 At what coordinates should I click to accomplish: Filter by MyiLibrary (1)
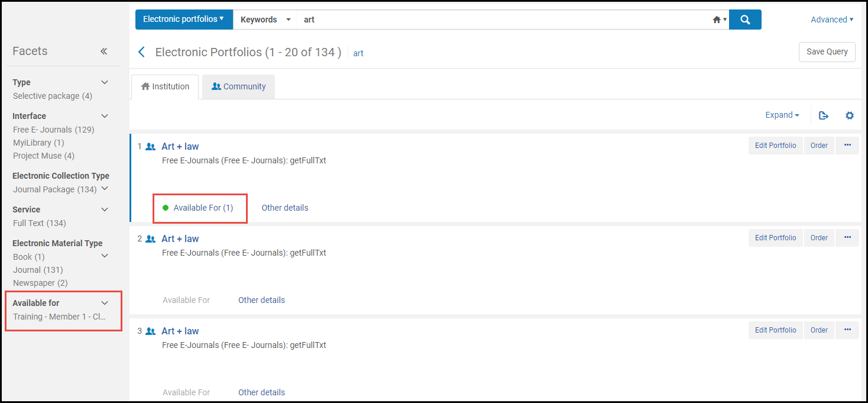[x=38, y=143]
